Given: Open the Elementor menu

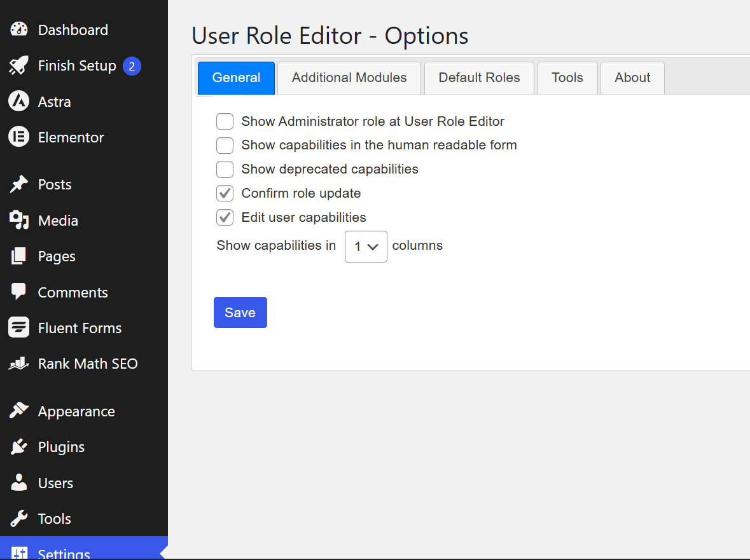Looking at the screenshot, I should pos(84,137).
